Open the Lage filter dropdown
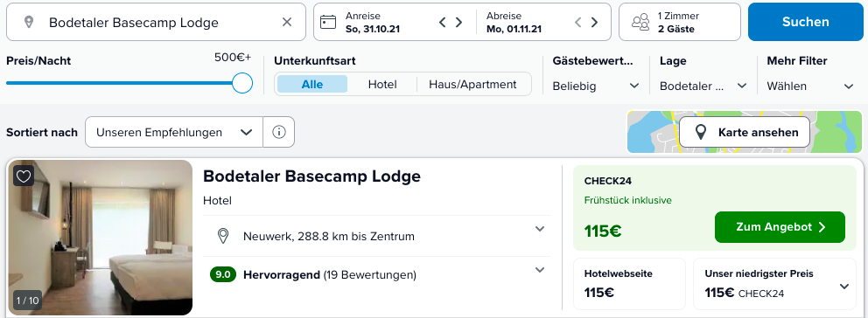 [703, 86]
